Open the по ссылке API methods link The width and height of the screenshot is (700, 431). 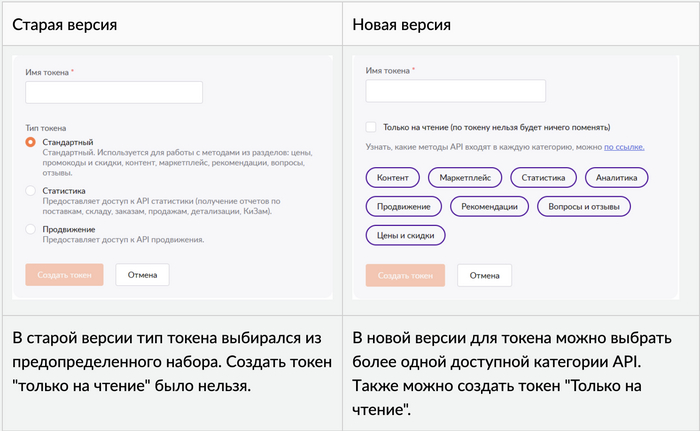point(624,147)
